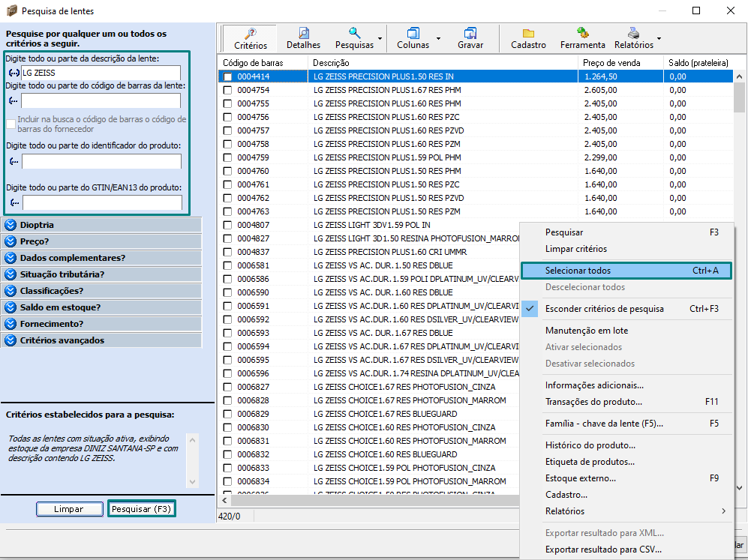This screenshot has height=560, width=748.
Task: Sort by the Saldo (prateleira) column header
Action: 698,63
